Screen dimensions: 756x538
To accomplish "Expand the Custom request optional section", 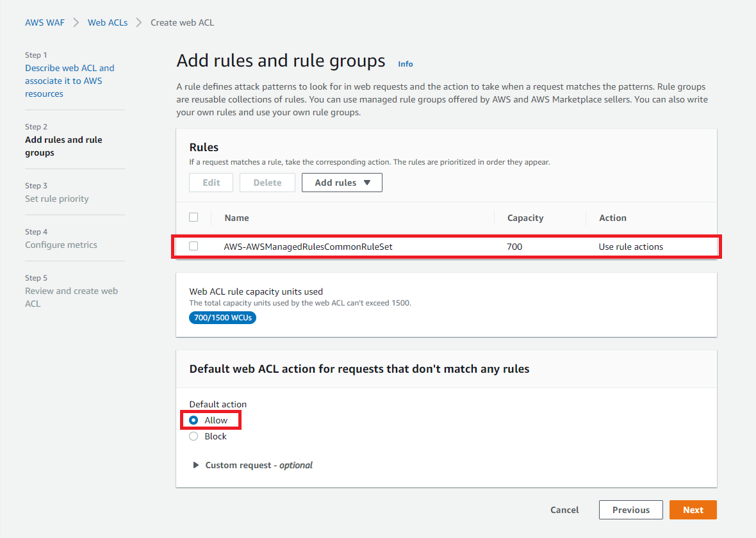I will (x=252, y=465).
